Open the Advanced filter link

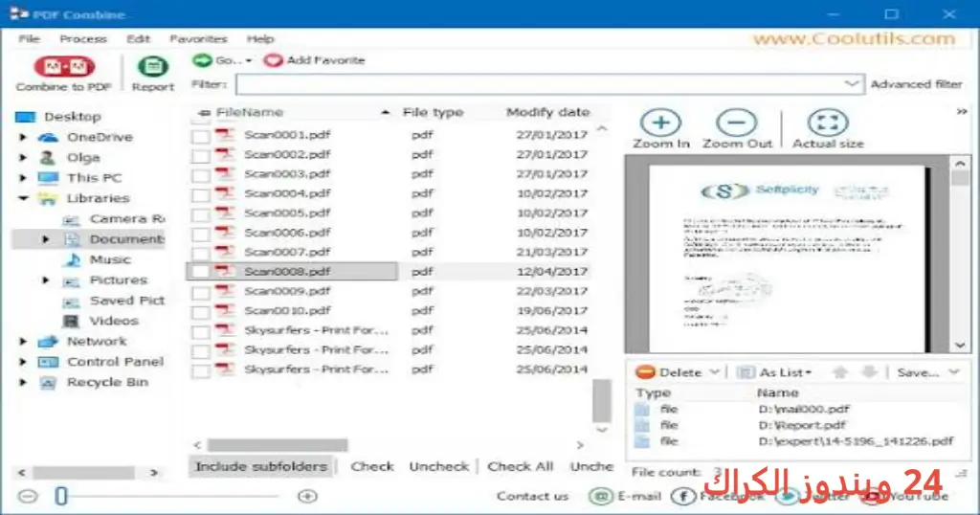tap(916, 83)
